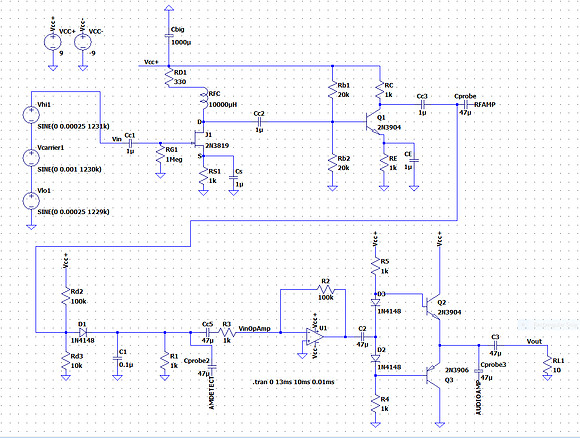
Task: Select the VCC- voltage source symbol
Action: 83,42
